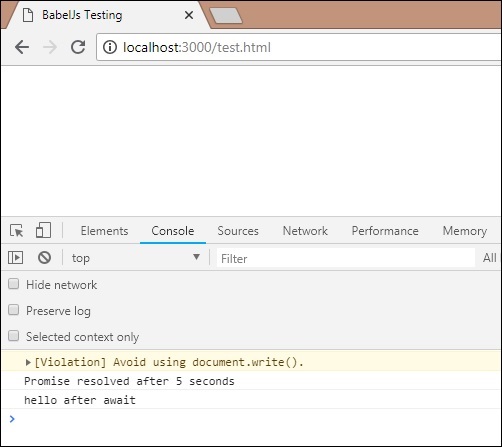502x448 pixels.
Task: Select 'hello after await' log line
Action: (x=80, y=400)
